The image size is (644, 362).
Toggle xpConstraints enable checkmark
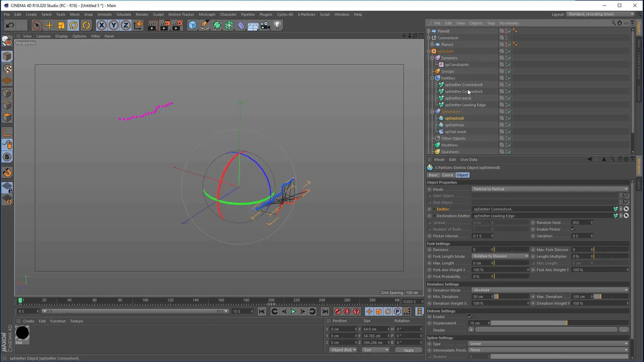509,65
